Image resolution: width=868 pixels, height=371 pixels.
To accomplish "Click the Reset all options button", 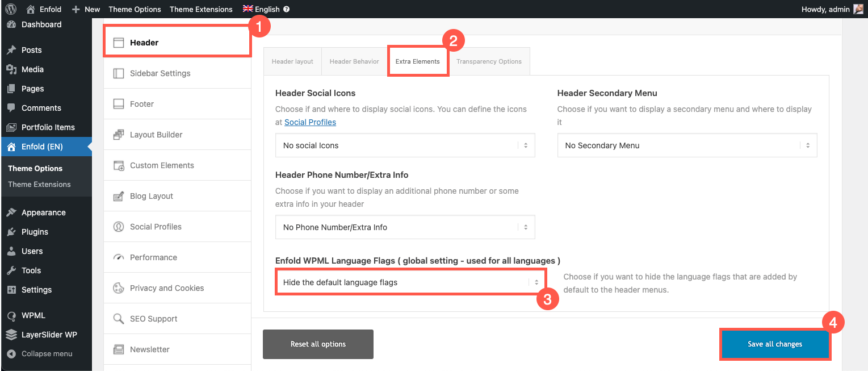I will (318, 344).
